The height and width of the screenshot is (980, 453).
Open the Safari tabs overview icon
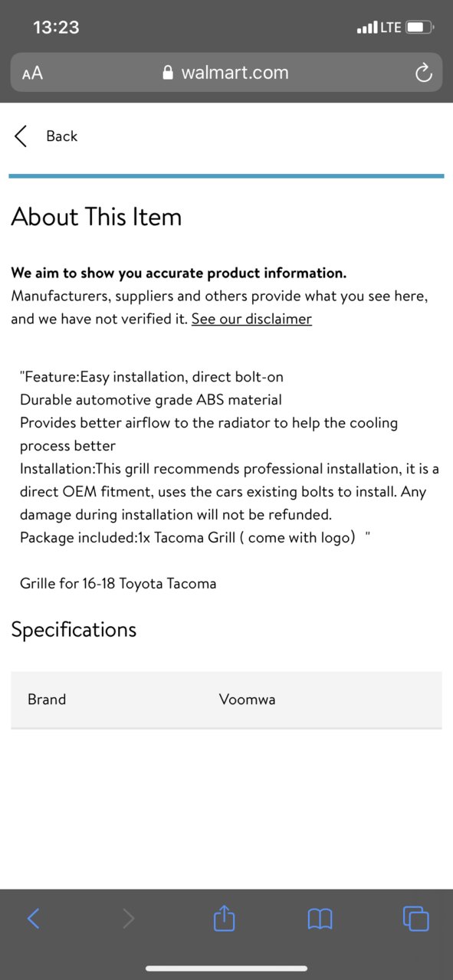tap(415, 918)
